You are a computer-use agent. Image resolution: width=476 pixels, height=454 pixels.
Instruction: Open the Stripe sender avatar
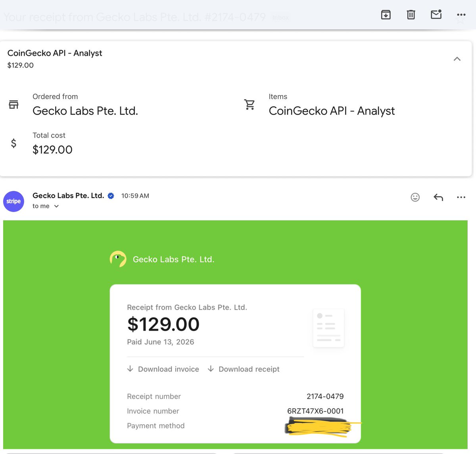[13, 201]
